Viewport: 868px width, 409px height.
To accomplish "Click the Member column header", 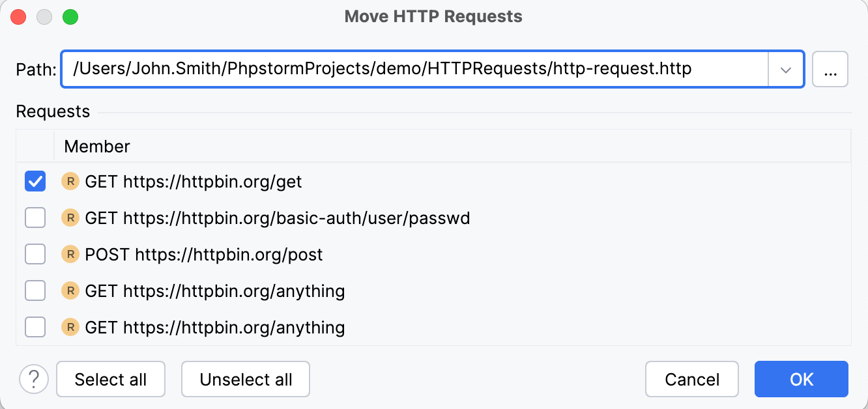I will click(96, 146).
